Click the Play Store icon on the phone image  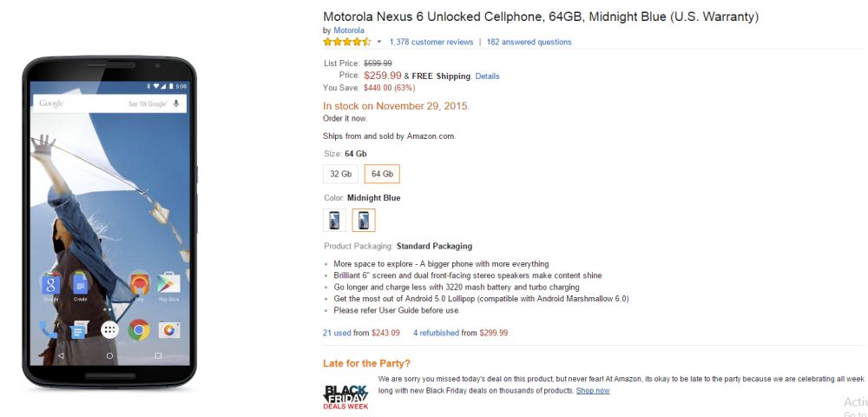(168, 283)
